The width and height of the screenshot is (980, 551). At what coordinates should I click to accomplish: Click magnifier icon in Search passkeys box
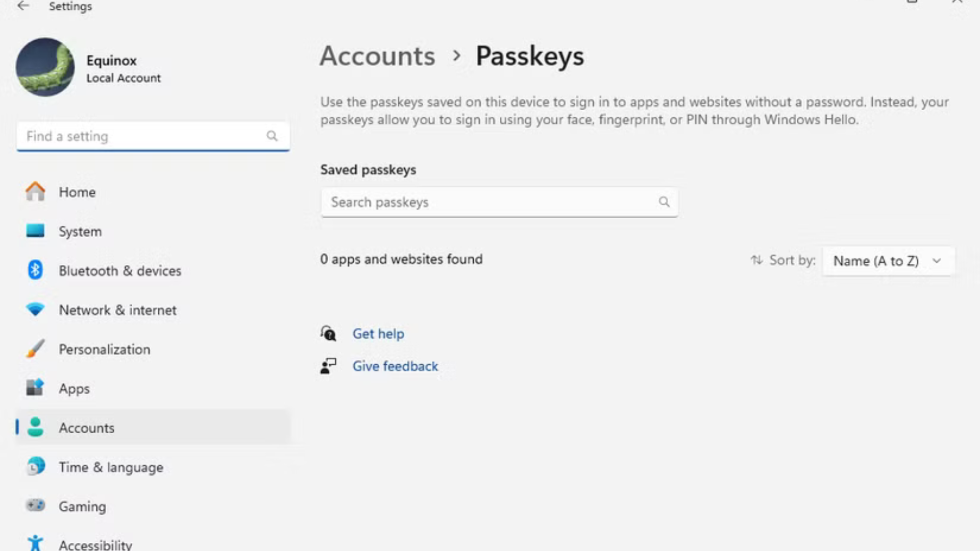[x=664, y=202]
